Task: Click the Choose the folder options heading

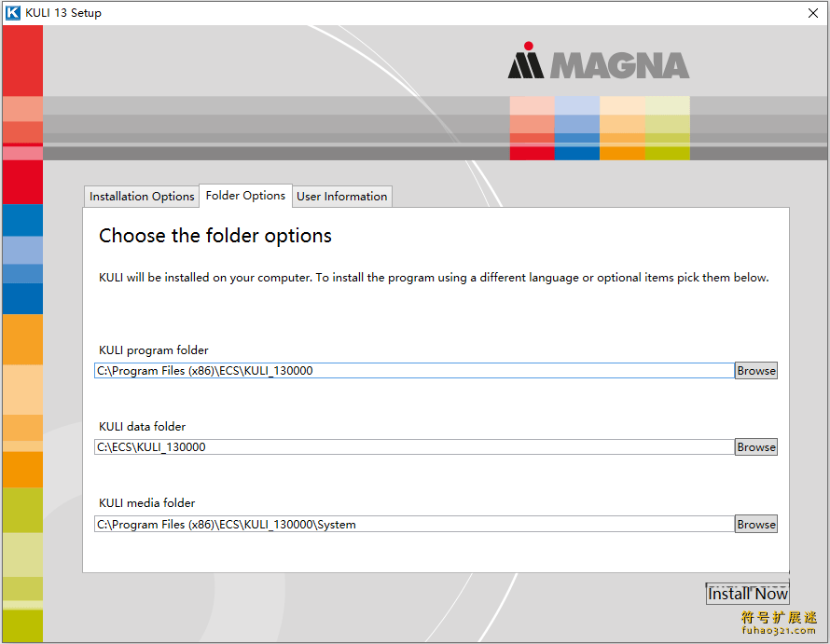Action: click(x=214, y=236)
